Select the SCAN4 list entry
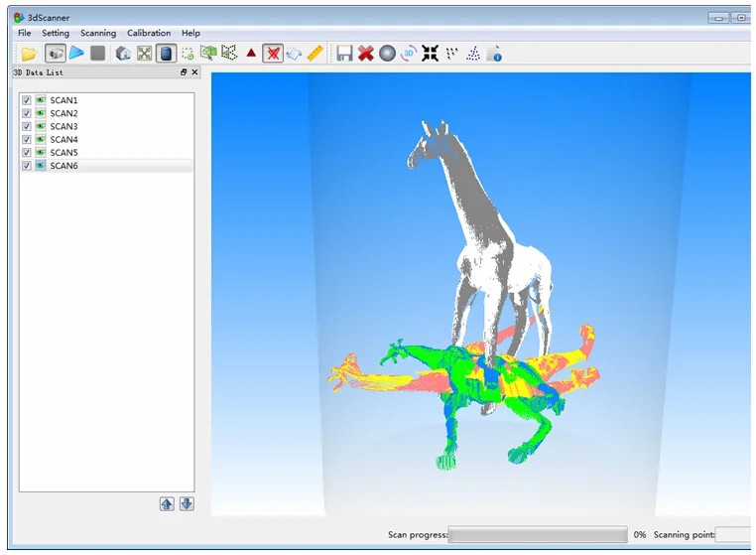The image size is (756, 555). pyautogui.click(x=63, y=139)
